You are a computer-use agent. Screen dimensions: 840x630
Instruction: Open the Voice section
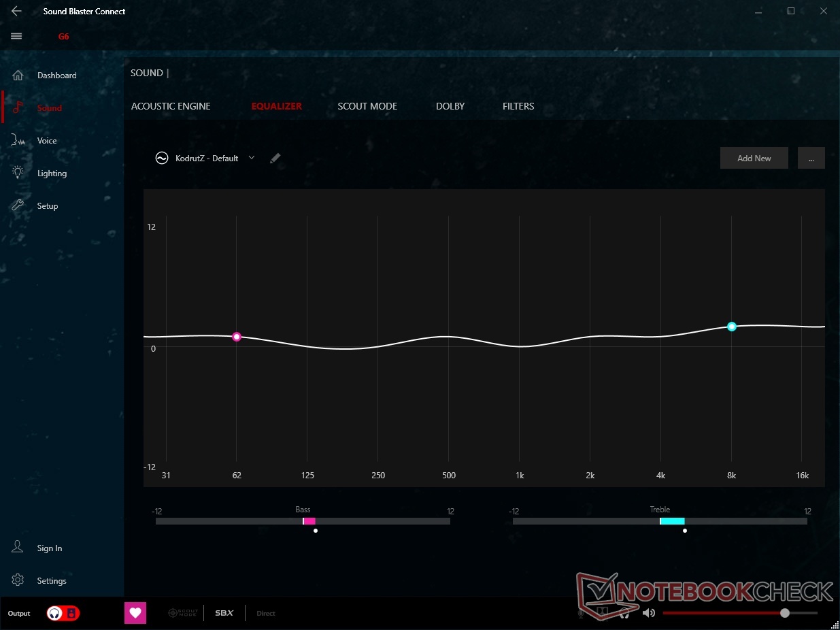point(47,141)
